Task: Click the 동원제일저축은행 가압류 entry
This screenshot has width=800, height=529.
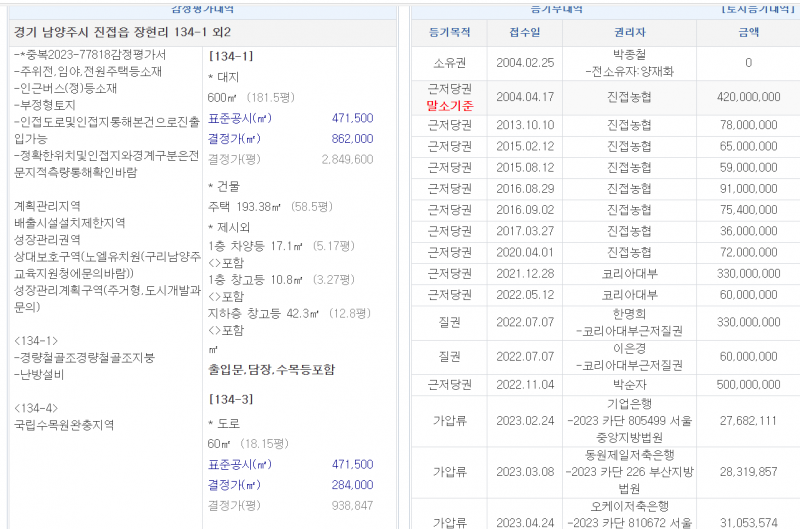Action: (x=630, y=471)
